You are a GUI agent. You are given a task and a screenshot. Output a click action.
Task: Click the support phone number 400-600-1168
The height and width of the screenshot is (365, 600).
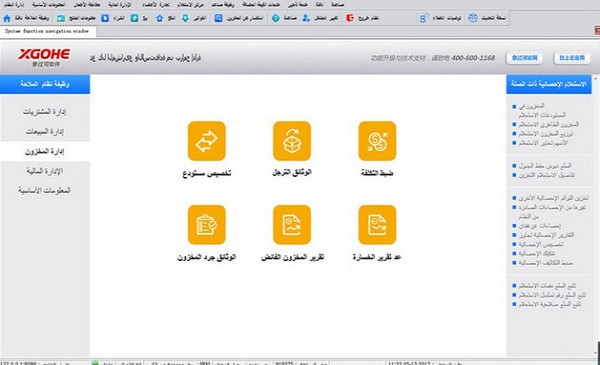click(x=473, y=58)
